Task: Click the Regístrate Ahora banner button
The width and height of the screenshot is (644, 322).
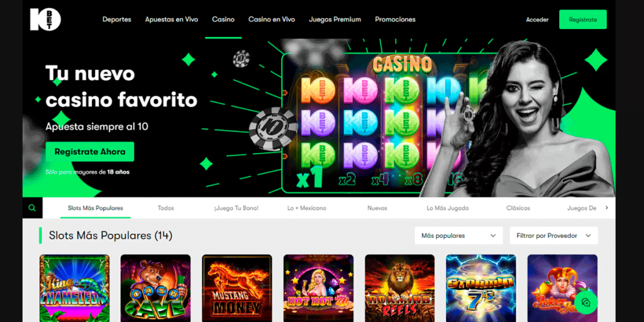Action: 90,152
